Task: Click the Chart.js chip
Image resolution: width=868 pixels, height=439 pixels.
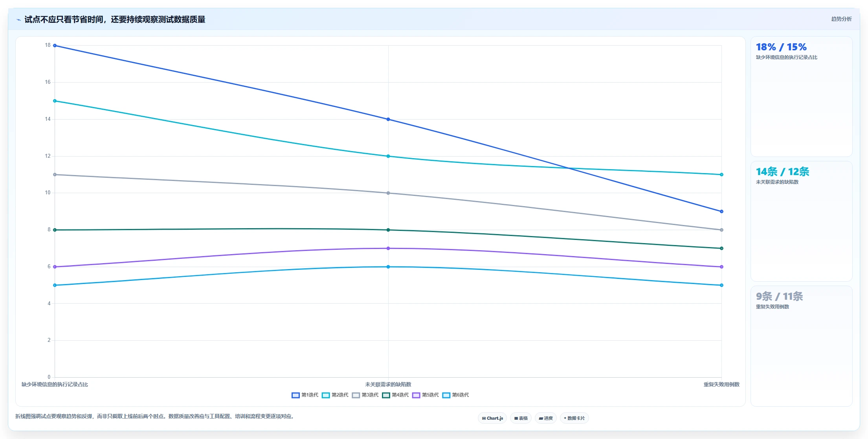Action: click(x=492, y=418)
